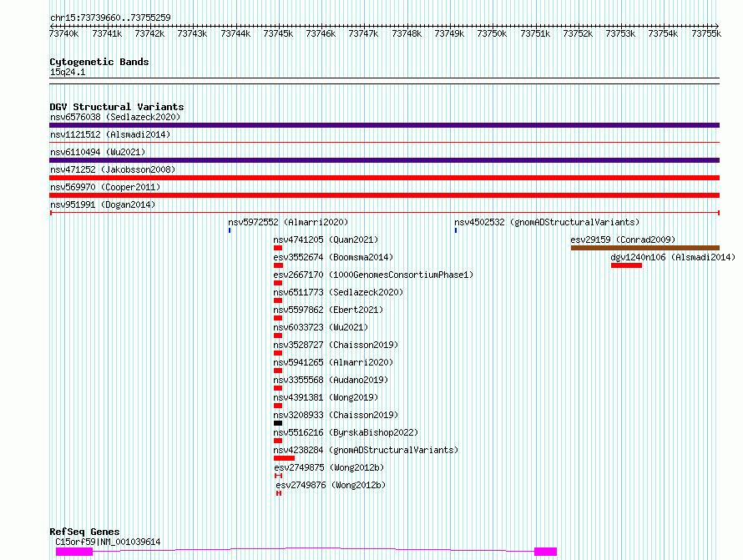Open nsv5597862 (Ebert2021) variant
This screenshot has width=743, height=560.
[x=328, y=310]
